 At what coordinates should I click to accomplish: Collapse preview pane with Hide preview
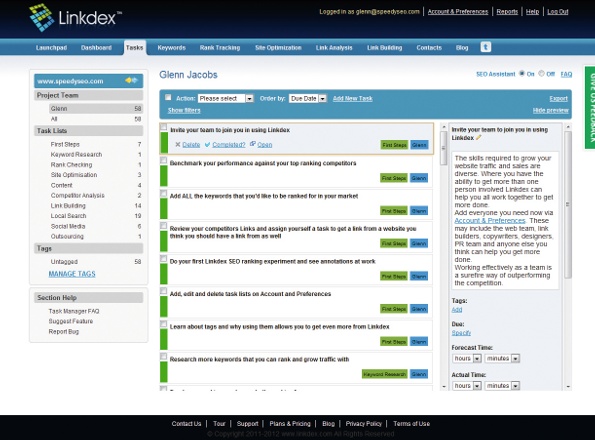[550, 110]
